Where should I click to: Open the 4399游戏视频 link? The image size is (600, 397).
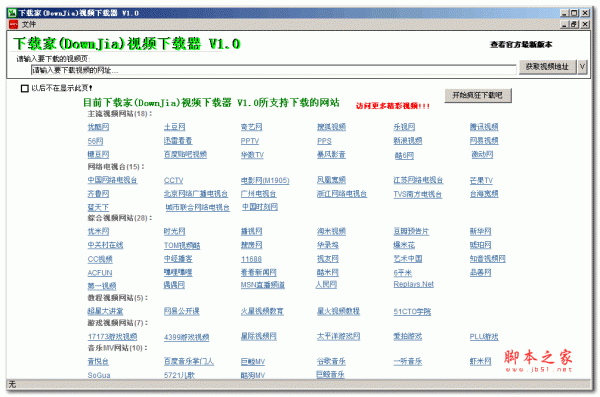[187, 338]
